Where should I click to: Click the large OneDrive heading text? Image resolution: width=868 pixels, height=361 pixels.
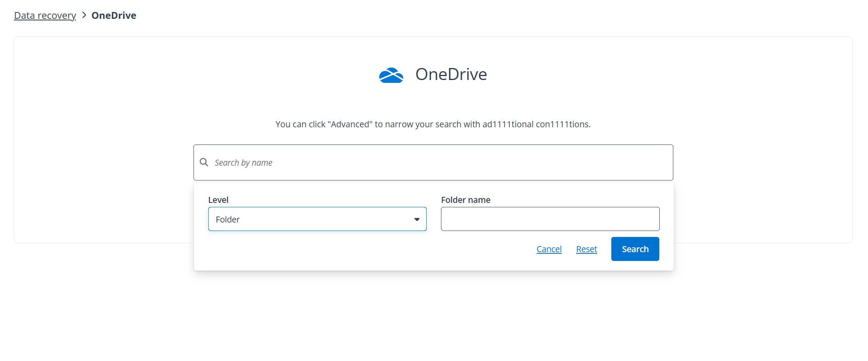451,74
